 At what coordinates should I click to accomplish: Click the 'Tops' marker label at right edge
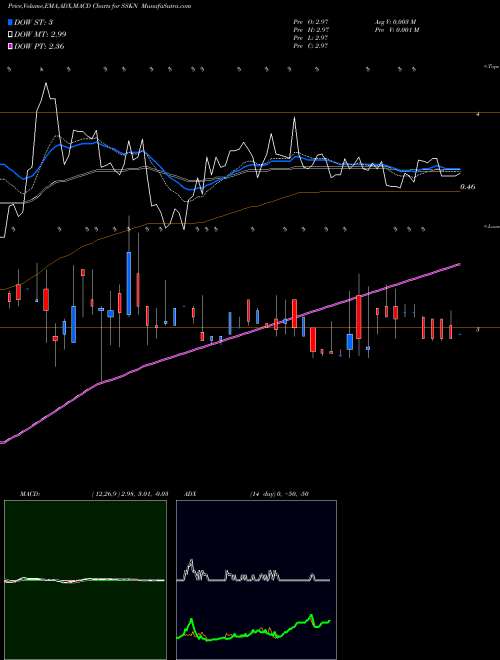tap(492, 67)
